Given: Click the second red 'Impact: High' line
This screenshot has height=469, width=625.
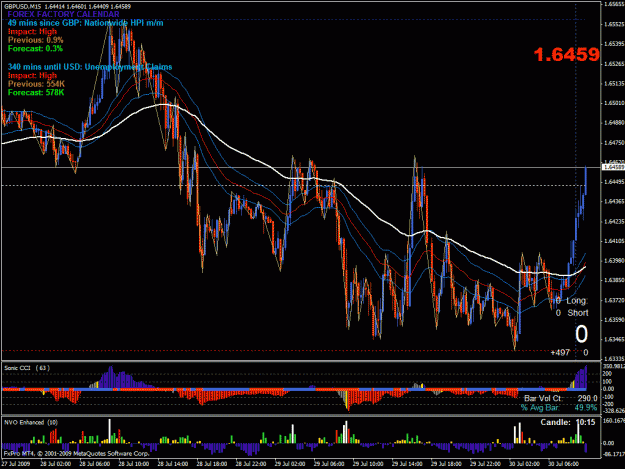Looking at the screenshot, I should [x=32, y=75].
